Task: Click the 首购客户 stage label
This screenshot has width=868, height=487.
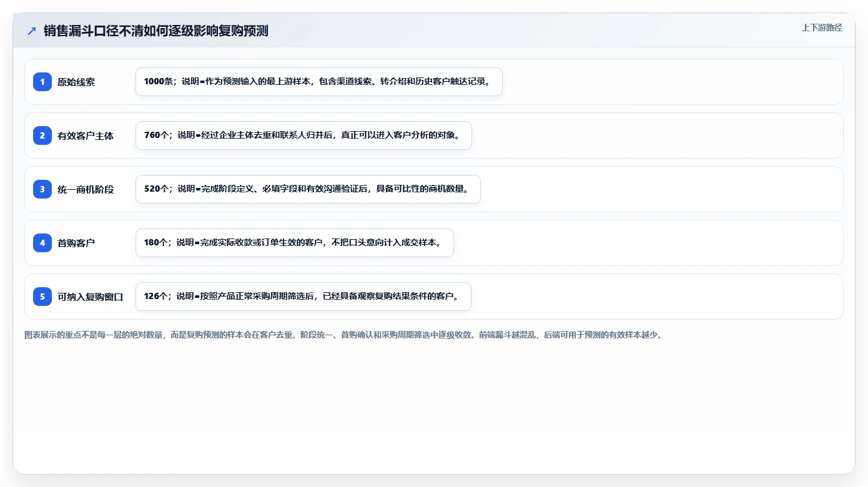Action: pyautogui.click(x=76, y=243)
